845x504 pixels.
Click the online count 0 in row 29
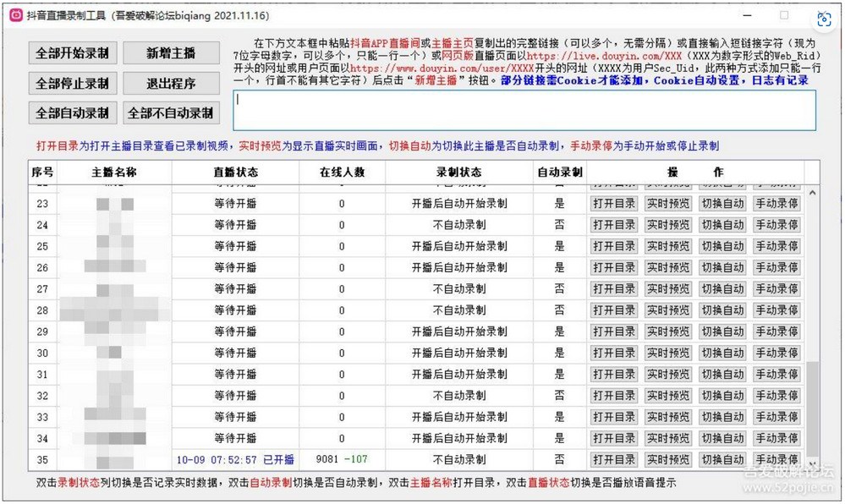pos(343,331)
